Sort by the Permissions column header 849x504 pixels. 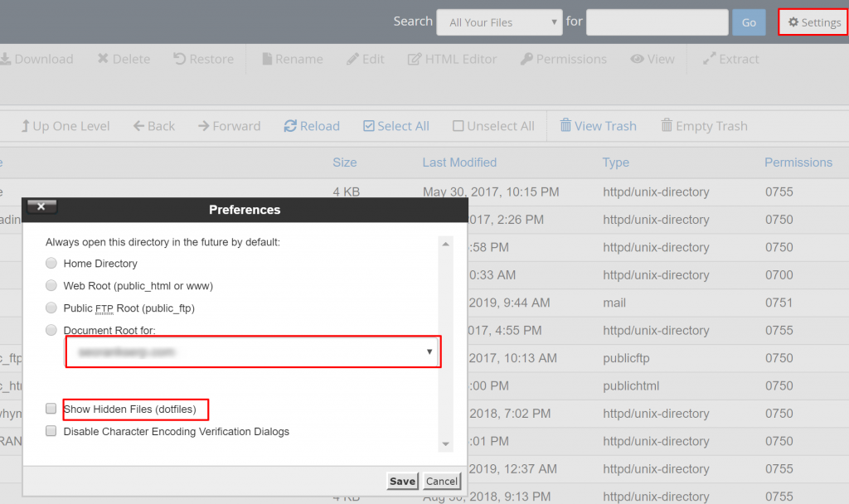point(798,162)
